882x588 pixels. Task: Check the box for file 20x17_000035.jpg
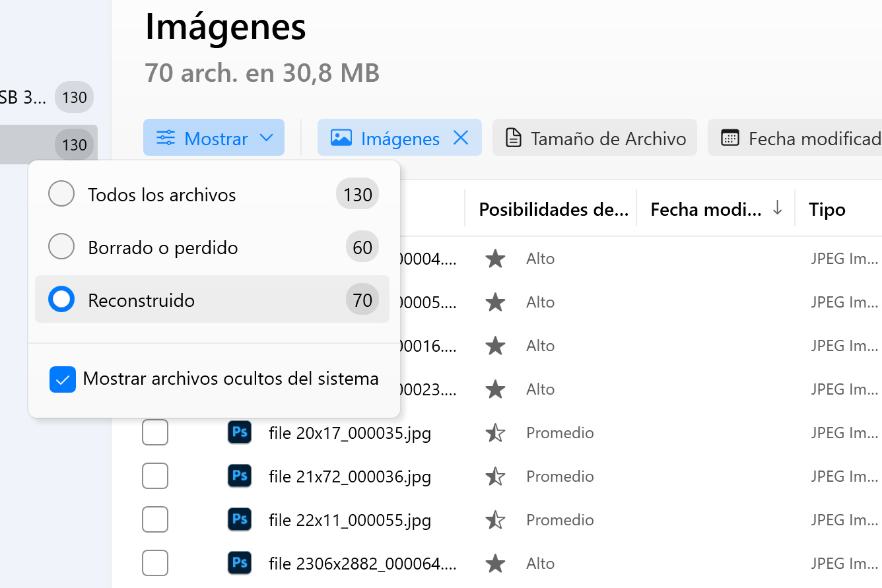pos(155,433)
